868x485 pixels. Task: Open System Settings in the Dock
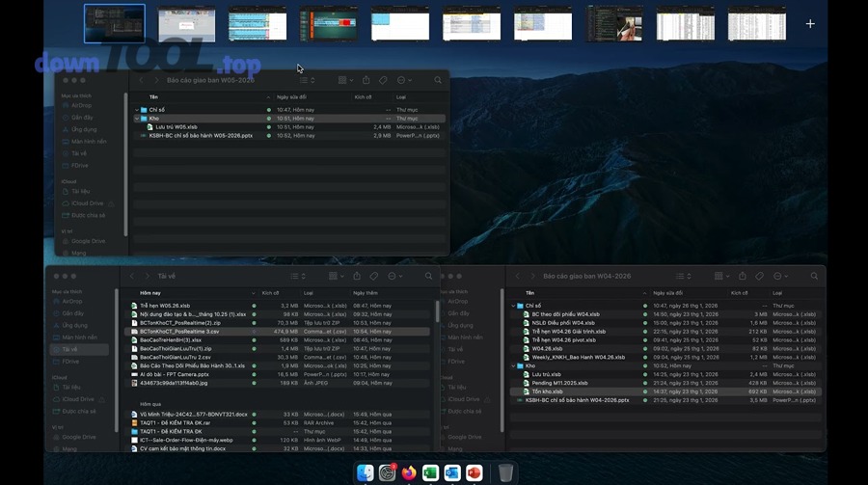coord(388,472)
